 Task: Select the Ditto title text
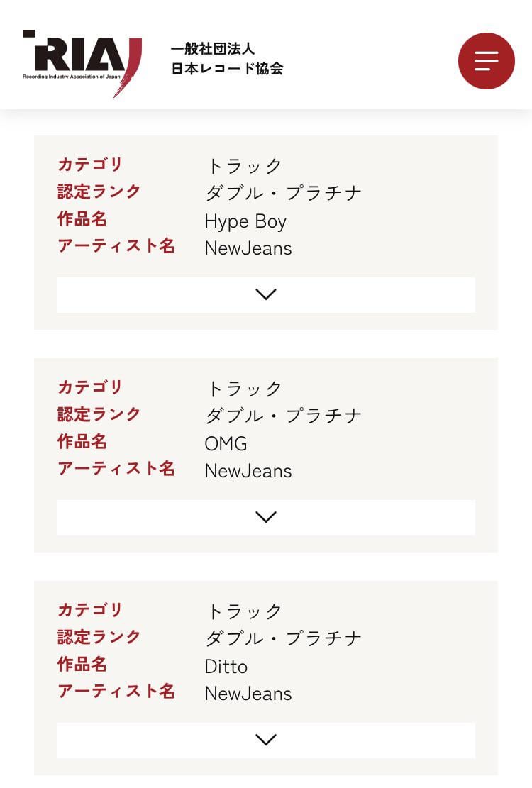click(x=226, y=667)
